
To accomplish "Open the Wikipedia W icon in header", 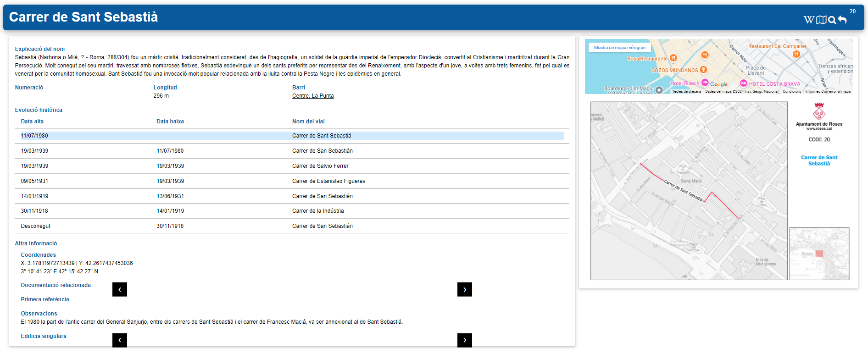I will pos(809,20).
